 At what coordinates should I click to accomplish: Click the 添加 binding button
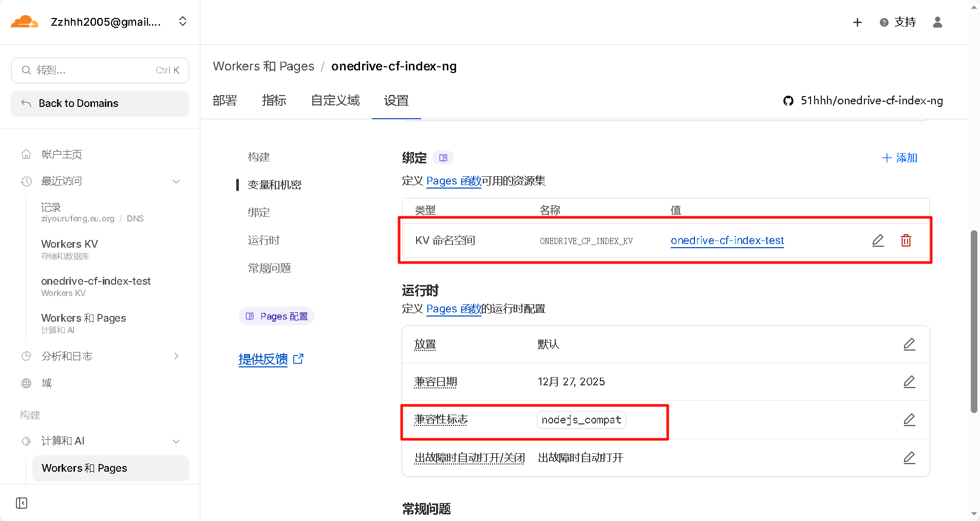click(x=899, y=158)
